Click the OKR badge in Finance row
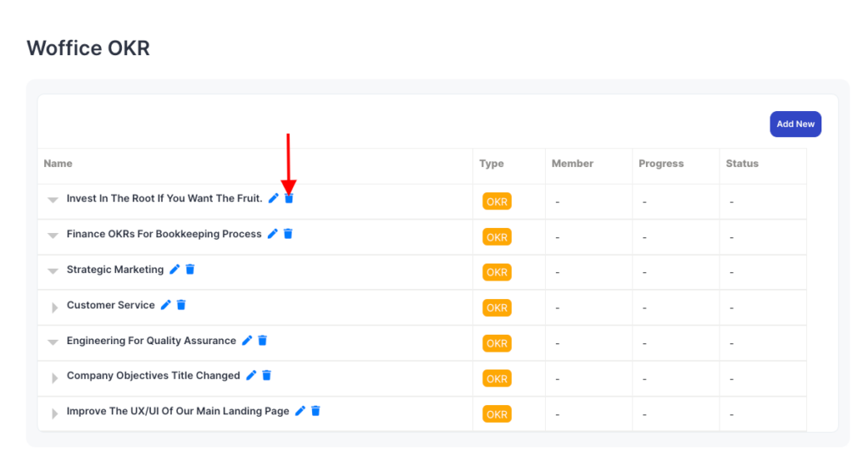868x461 pixels. 497,237
